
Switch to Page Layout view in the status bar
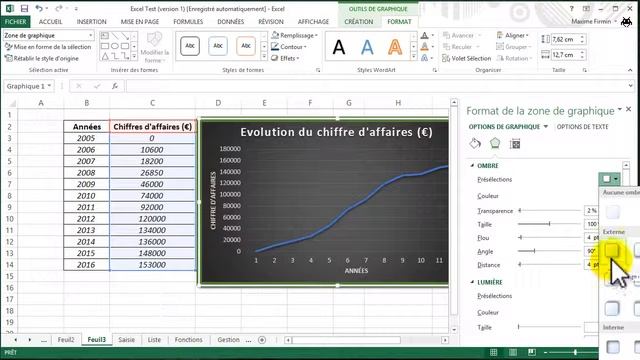coord(513,352)
